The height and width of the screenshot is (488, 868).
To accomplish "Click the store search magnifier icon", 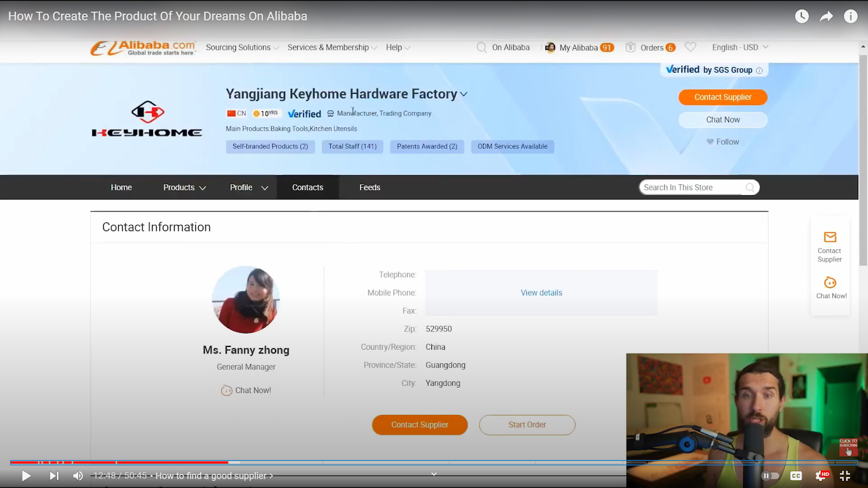I will [x=750, y=188].
